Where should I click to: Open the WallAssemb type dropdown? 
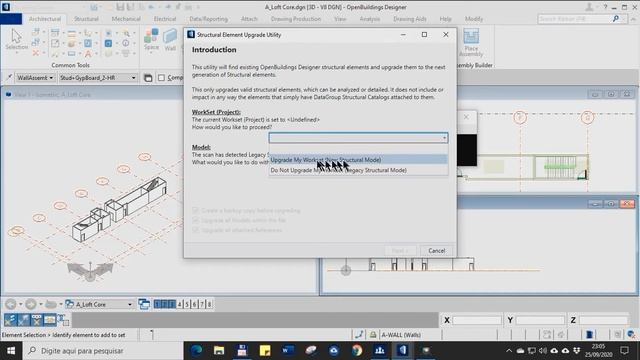(35, 78)
